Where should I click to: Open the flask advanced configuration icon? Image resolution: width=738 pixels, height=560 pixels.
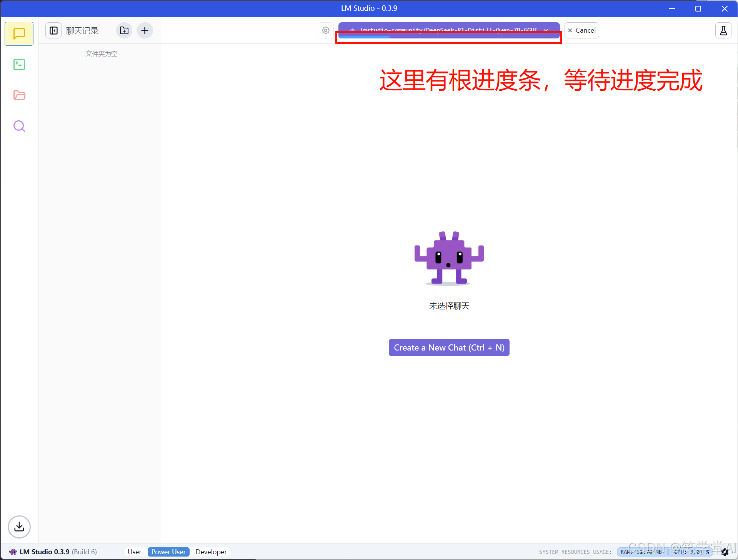723,30
